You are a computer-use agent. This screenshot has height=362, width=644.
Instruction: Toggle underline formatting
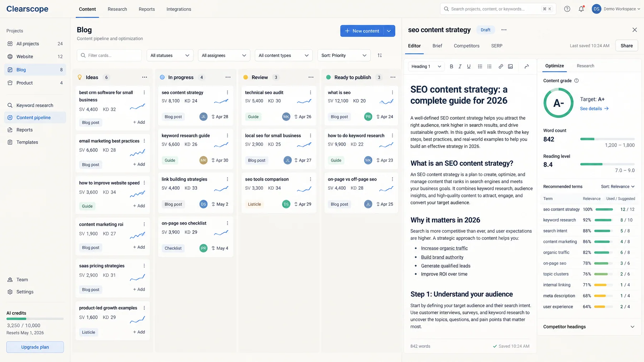click(x=469, y=66)
